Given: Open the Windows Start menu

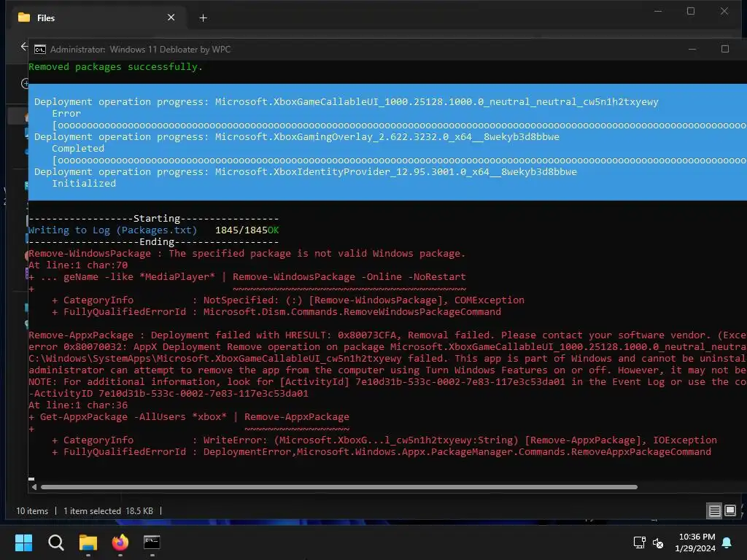Looking at the screenshot, I should [23, 542].
